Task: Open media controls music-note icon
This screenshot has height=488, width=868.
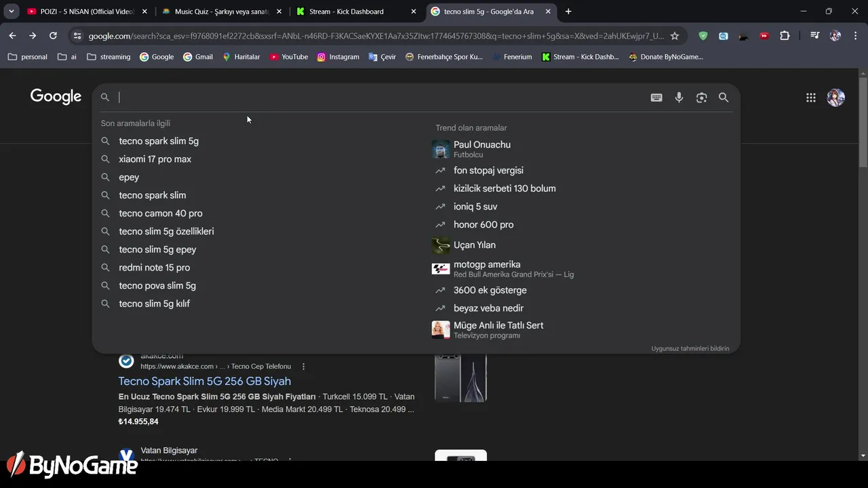Action: click(814, 36)
